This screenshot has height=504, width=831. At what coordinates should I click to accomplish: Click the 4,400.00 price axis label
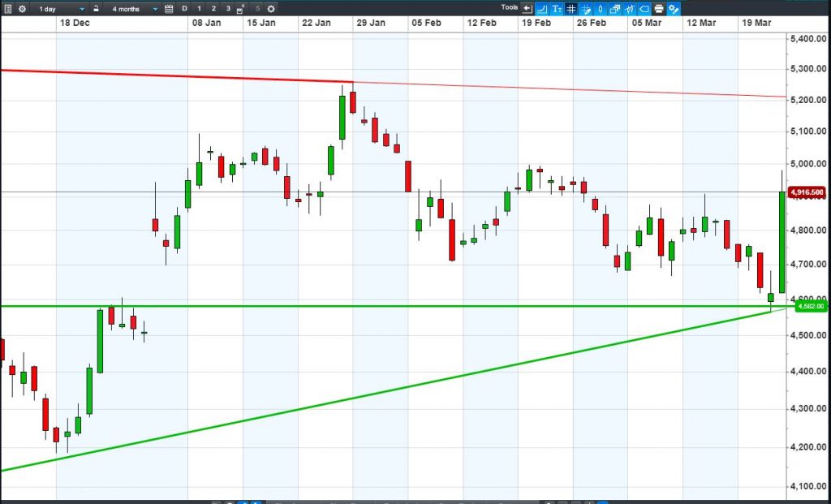pos(807,371)
